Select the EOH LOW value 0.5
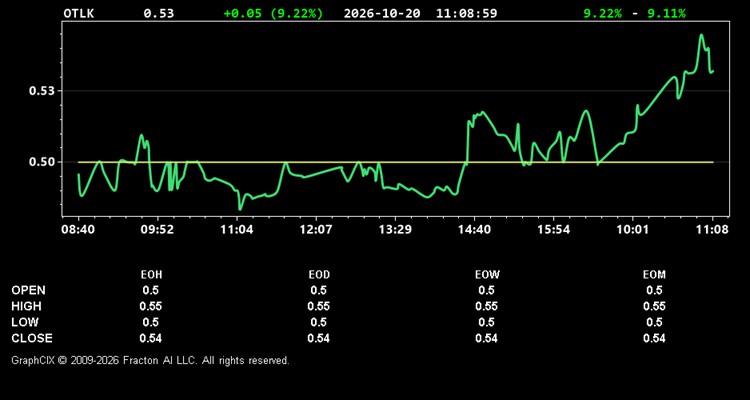The height and width of the screenshot is (400, 750). point(151,322)
